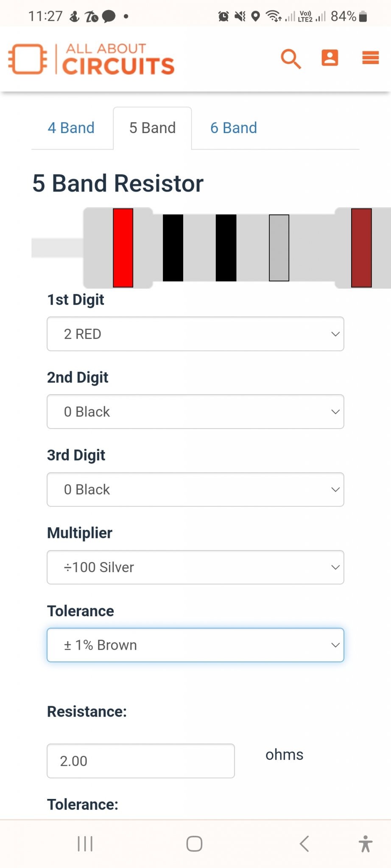Click the red first band on resistor
This screenshot has height=868, width=391.
[123, 248]
